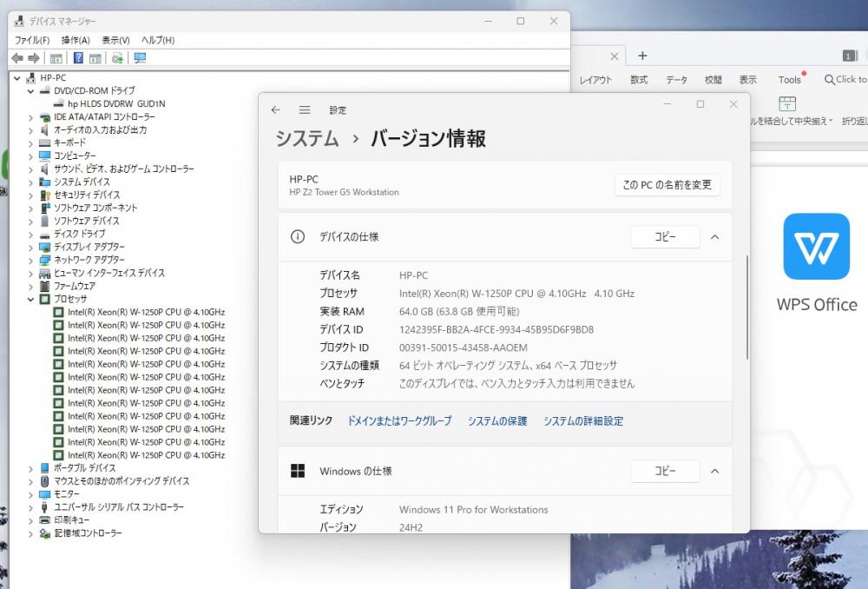Open the システムの詳細設定 link
868x589 pixels.
click(583, 421)
